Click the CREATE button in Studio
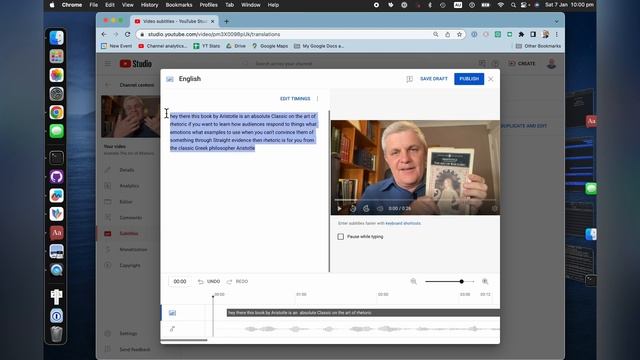This screenshot has width=640, height=360. 522,64
